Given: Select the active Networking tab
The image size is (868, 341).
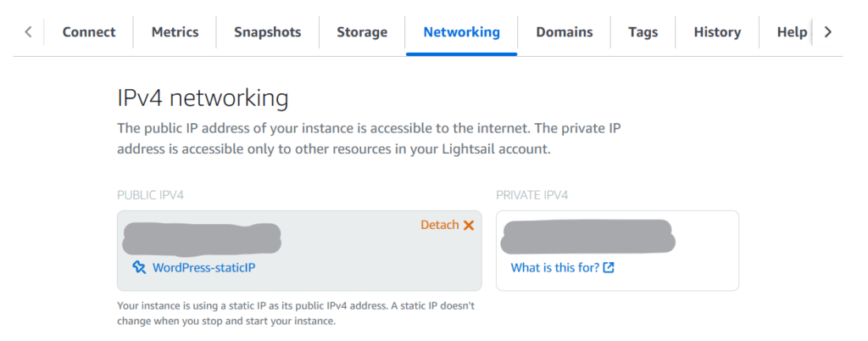Looking at the screenshot, I should click(x=461, y=32).
